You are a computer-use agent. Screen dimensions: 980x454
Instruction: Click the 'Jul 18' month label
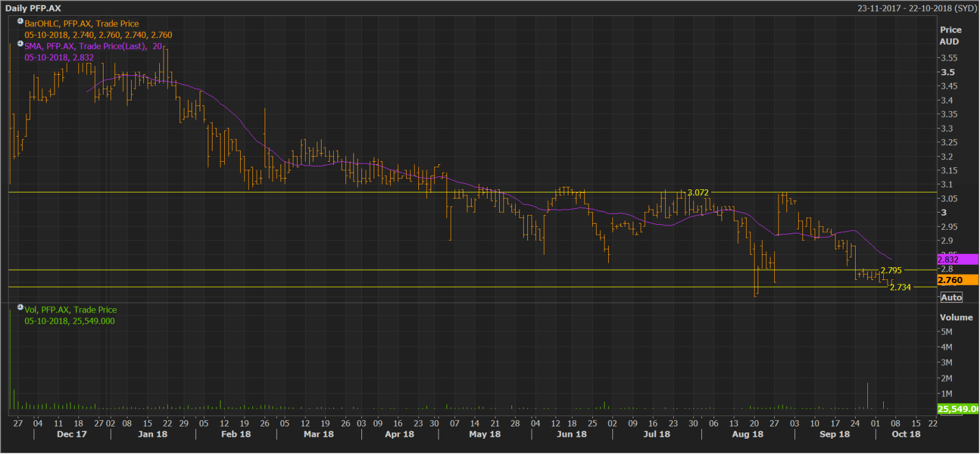(657, 434)
